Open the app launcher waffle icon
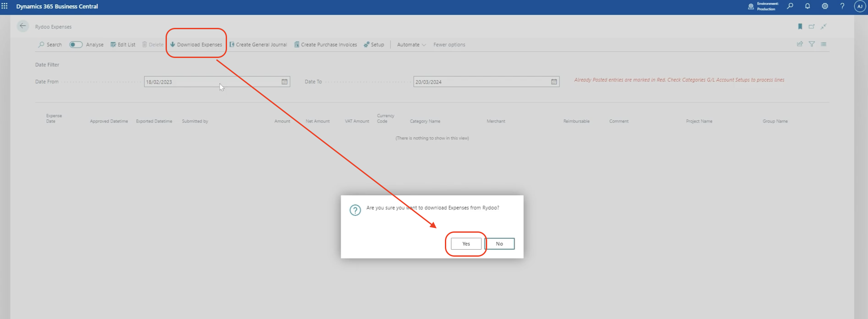The width and height of the screenshot is (868, 319). tap(5, 6)
